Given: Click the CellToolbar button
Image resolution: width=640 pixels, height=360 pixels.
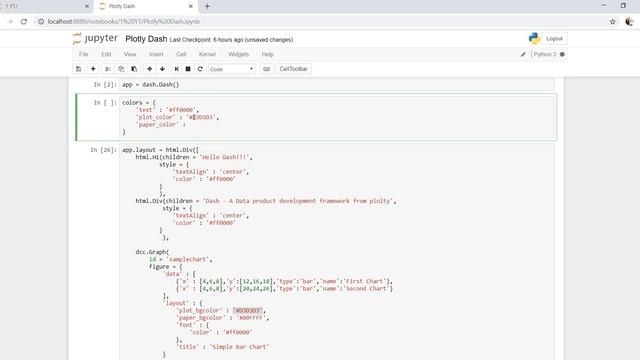Looking at the screenshot, I should point(293,69).
